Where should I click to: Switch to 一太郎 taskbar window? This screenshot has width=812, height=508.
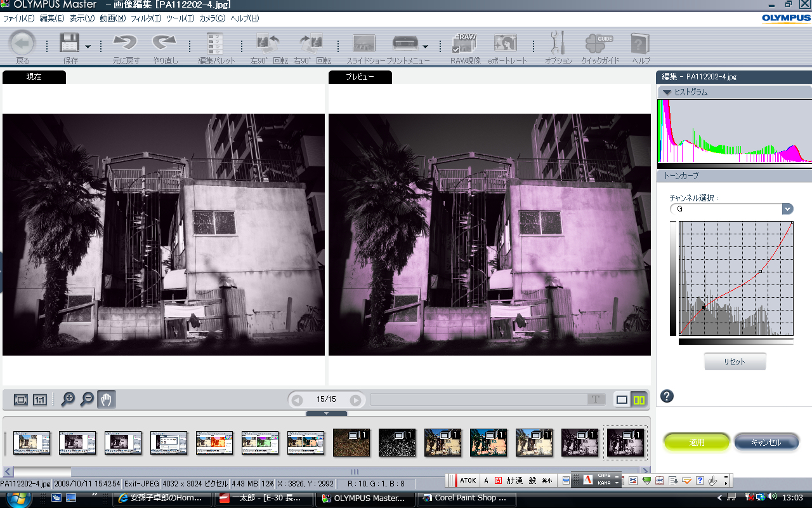pyautogui.click(x=263, y=498)
